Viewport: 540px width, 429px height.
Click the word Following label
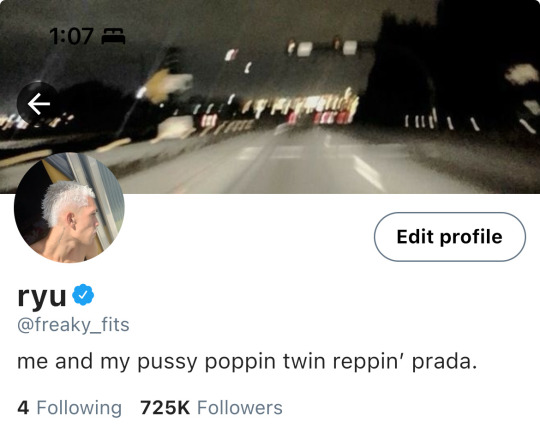tap(79, 408)
